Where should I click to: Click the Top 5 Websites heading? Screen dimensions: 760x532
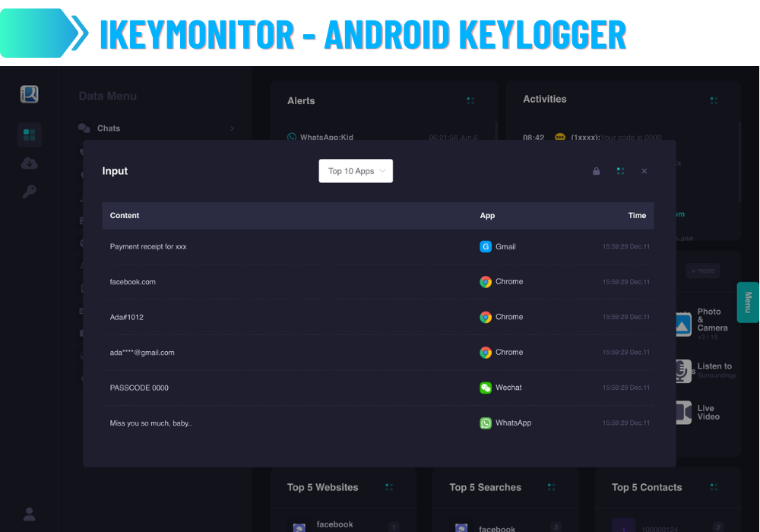[323, 487]
